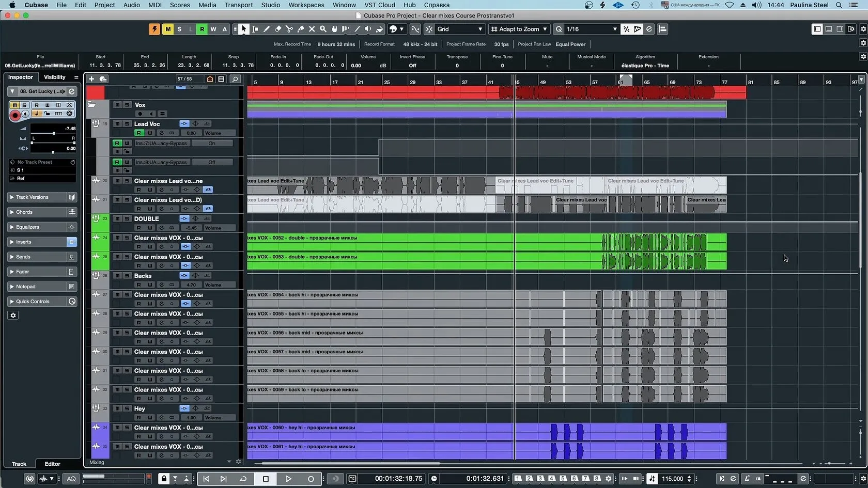Select the Eraser tool in toolbar
The width and height of the screenshot is (868, 488).
pyautogui.click(x=277, y=29)
